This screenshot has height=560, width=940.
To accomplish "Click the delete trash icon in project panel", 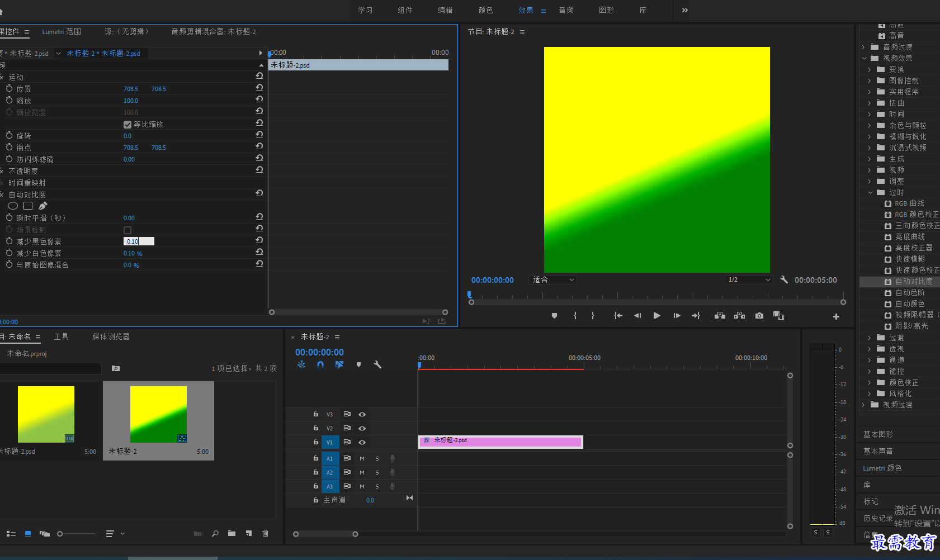I will tap(265, 534).
